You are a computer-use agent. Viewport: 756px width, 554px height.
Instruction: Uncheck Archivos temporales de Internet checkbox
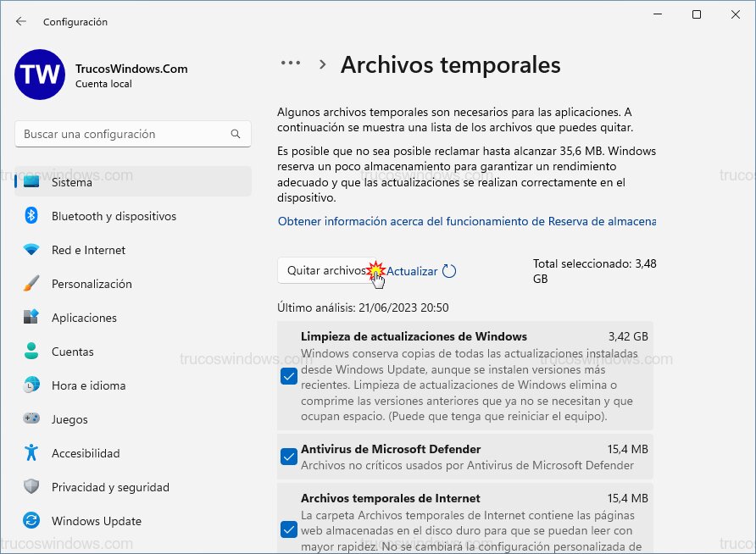click(x=289, y=530)
